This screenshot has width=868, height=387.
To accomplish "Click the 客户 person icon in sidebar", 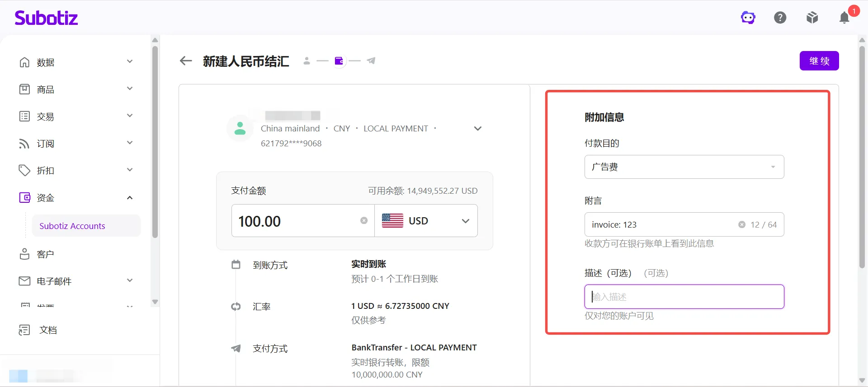I will pos(24,254).
